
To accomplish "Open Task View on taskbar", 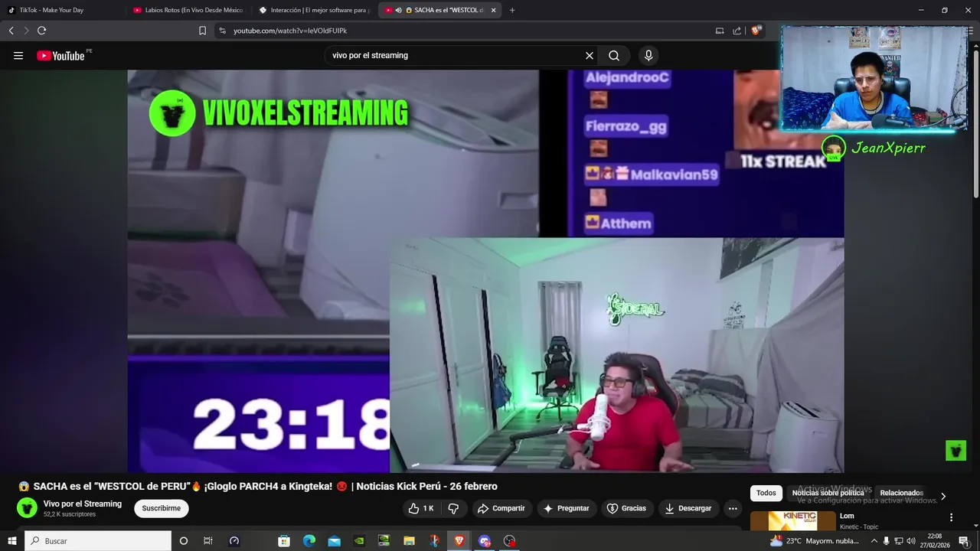I will tap(207, 541).
